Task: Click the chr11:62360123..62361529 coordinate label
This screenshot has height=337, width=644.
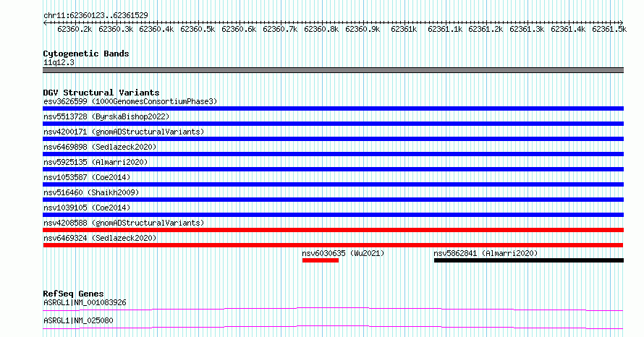Action: [96, 15]
